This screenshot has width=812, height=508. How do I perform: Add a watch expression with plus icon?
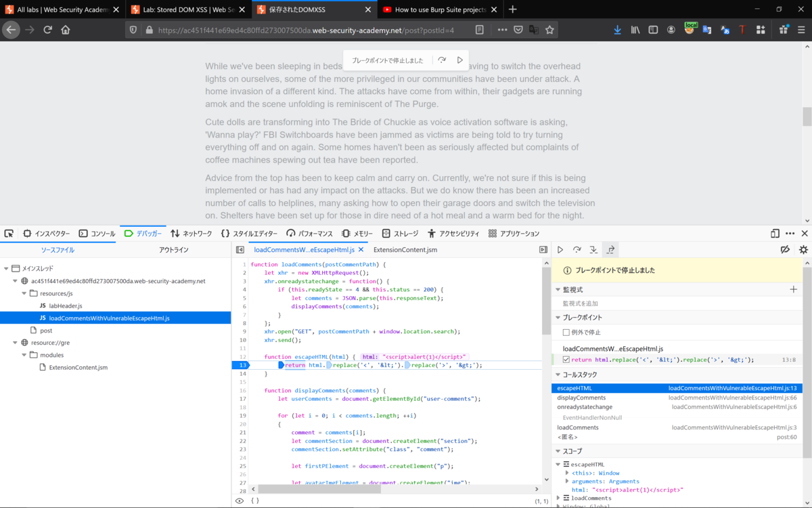click(x=794, y=289)
